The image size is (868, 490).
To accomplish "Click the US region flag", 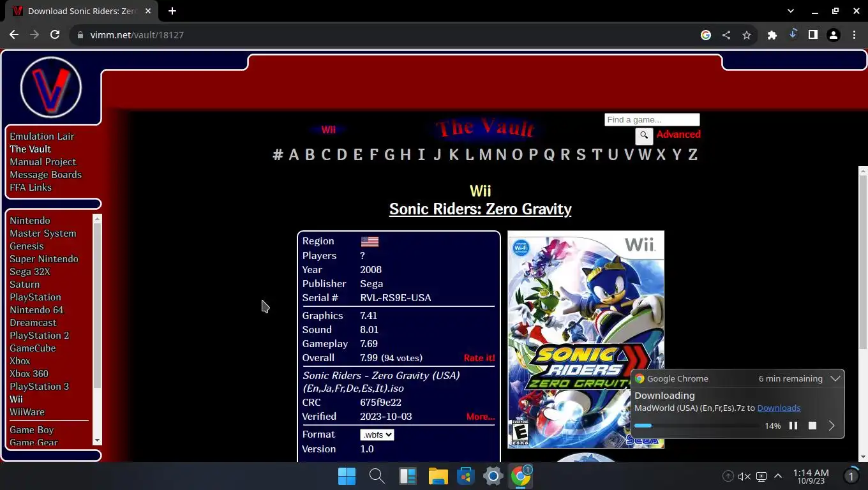I will (x=370, y=241).
